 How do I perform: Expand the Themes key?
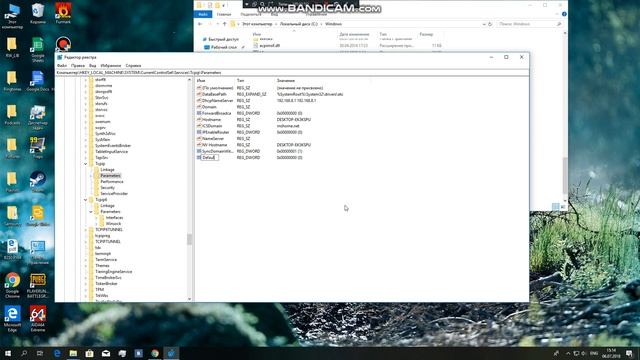point(86,266)
